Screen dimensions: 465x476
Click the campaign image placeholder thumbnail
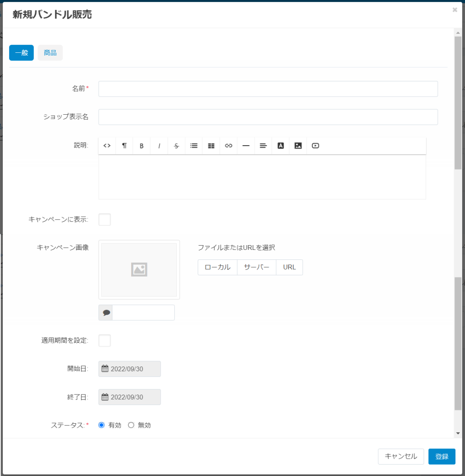tap(139, 269)
